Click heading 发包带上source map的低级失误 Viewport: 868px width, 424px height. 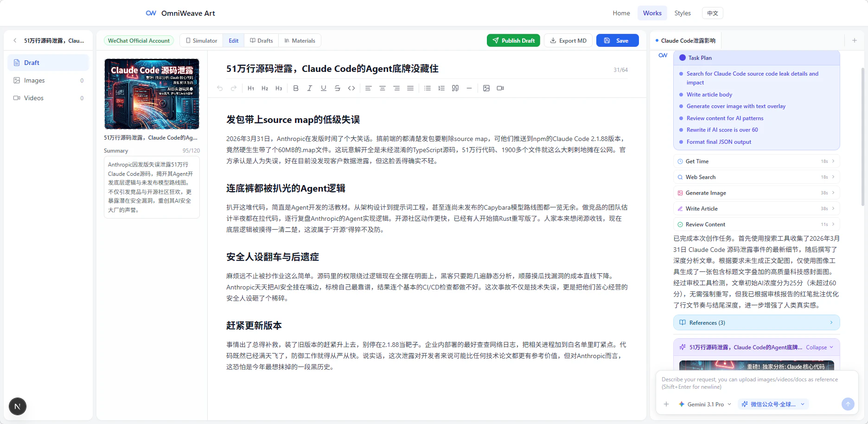pos(293,120)
